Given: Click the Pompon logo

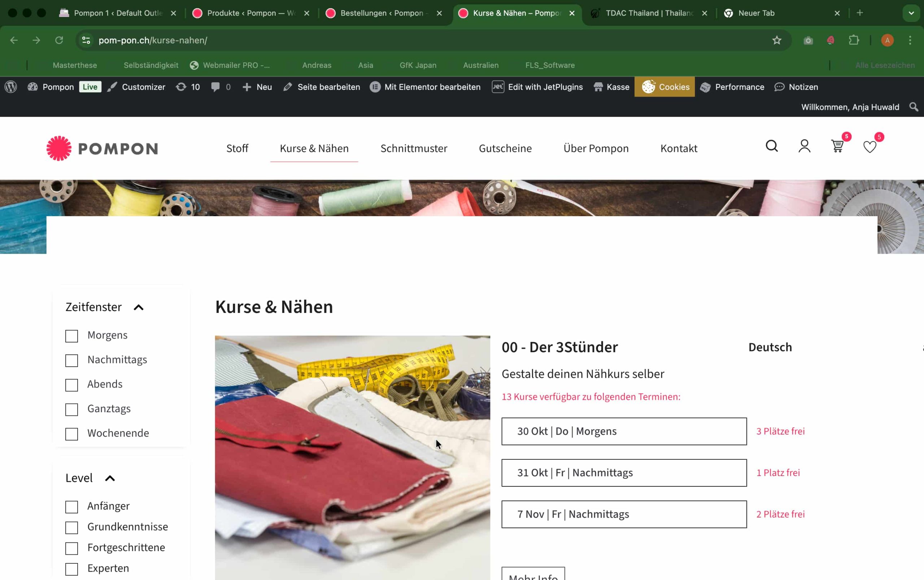Looking at the screenshot, I should [102, 148].
